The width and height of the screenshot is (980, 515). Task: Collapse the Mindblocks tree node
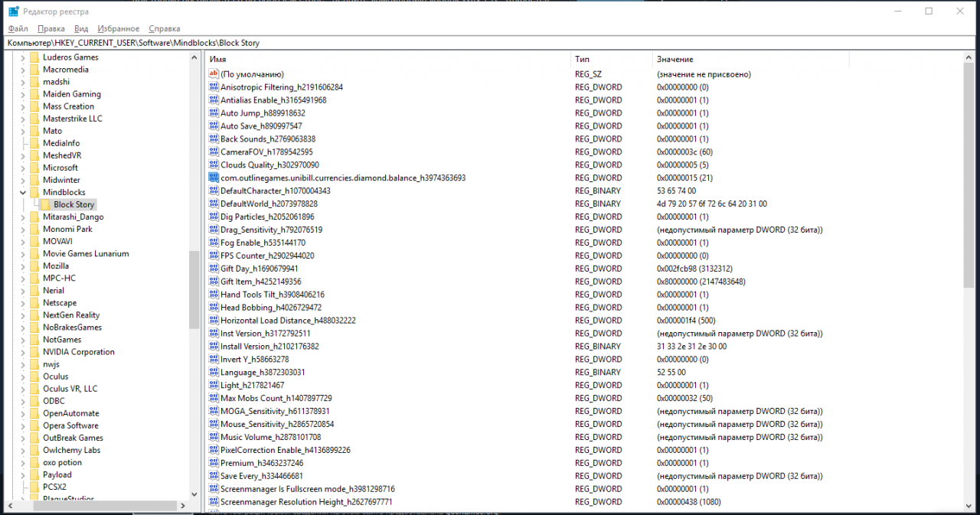[23, 192]
